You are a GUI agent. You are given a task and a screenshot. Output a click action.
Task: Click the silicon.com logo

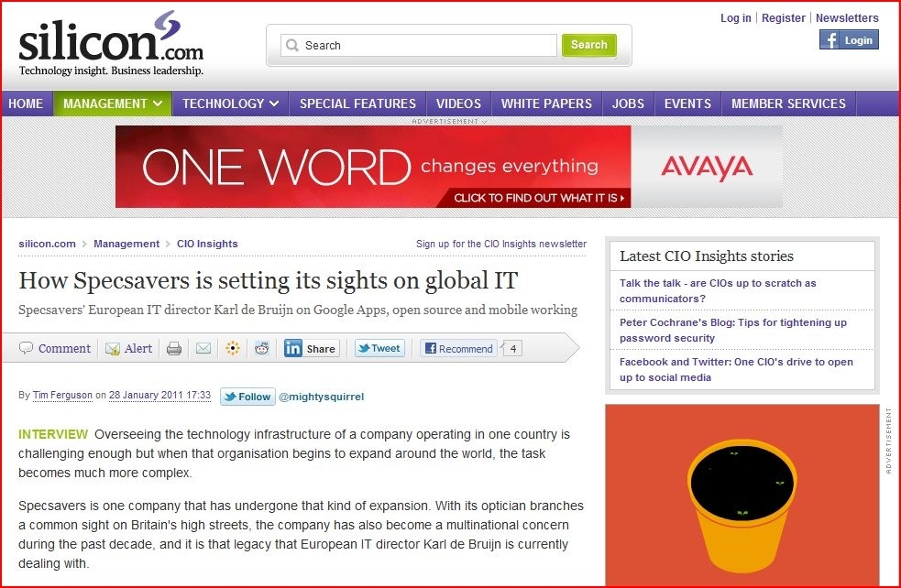coord(111,44)
